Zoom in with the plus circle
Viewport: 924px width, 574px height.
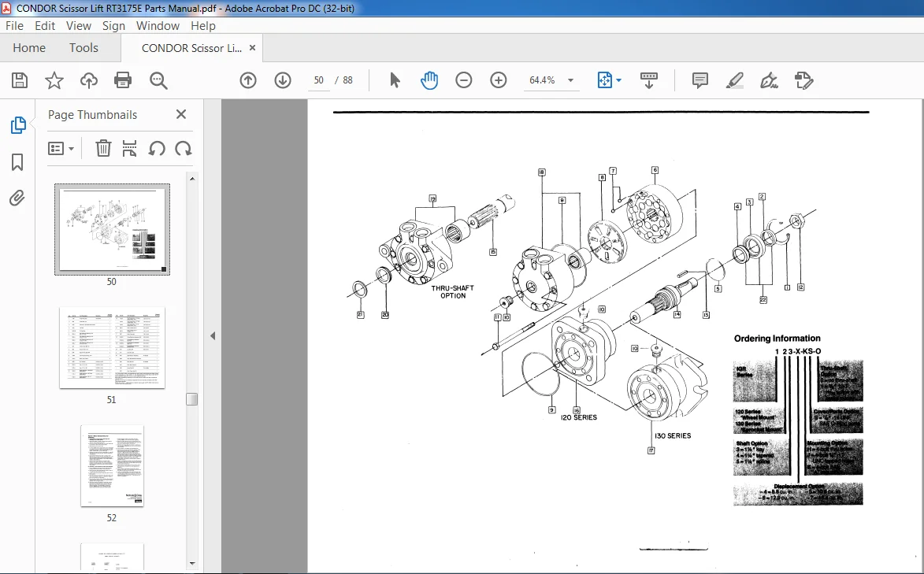click(499, 80)
